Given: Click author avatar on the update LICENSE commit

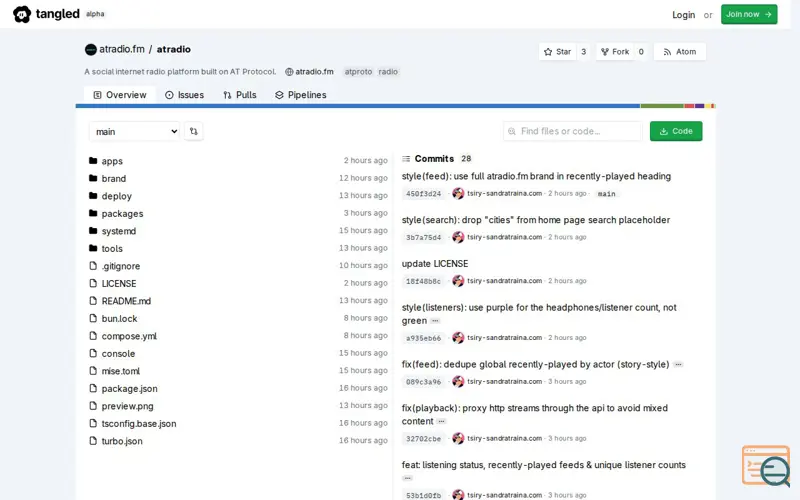Looking at the screenshot, I should click(458, 281).
